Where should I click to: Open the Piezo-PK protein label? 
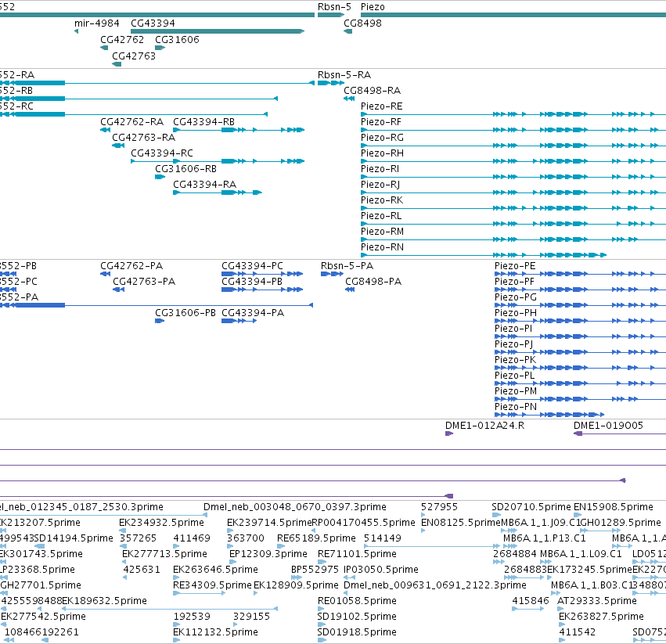pos(515,360)
